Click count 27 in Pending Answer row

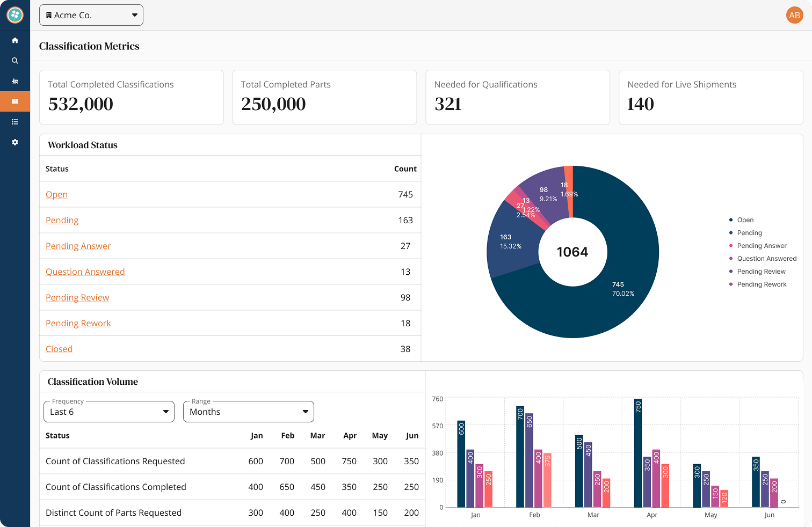(405, 246)
